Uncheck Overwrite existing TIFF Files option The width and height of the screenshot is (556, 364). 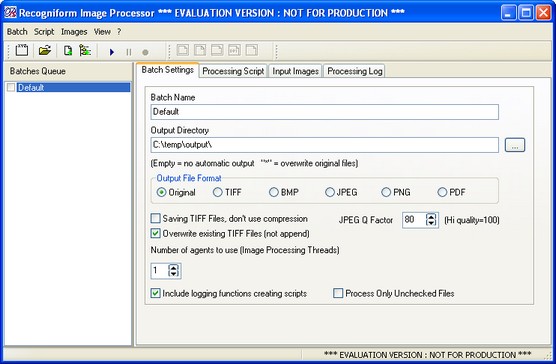click(155, 233)
